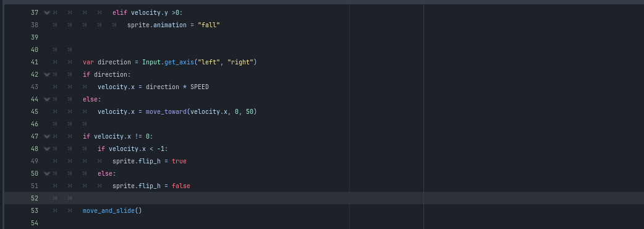This screenshot has width=644, height=229.
Task: Collapse the elif block on line 37
Action: 47,13
